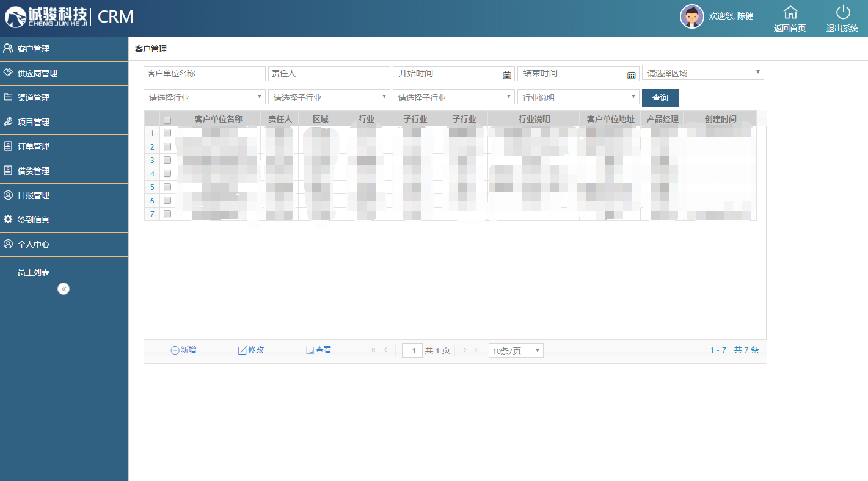Click the 查询 search button
Screen dimensions: 868x481
[660, 98]
